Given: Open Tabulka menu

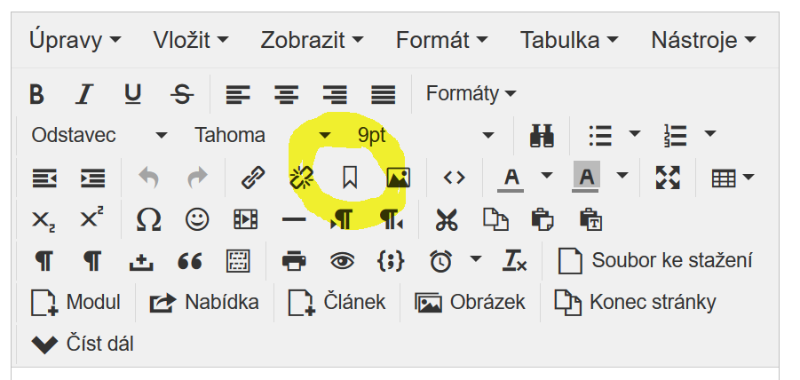Looking at the screenshot, I should click(569, 40).
